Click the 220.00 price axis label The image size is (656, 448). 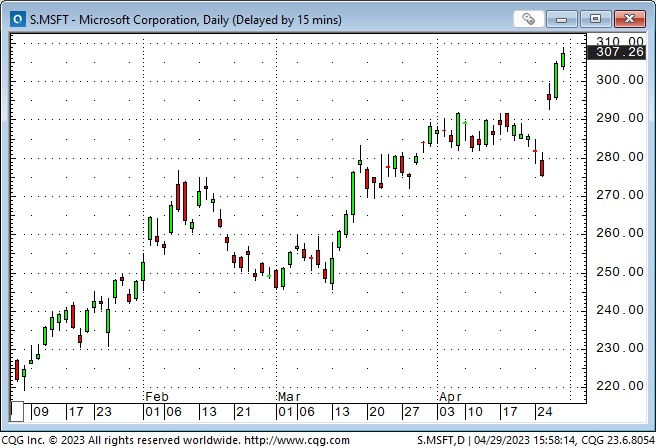620,386
